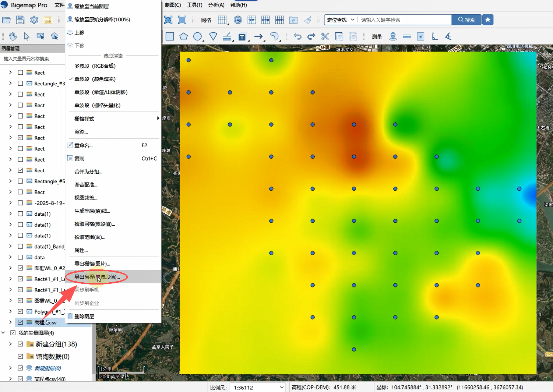Click the star favorites button
This screenshot has height=392, width=553.
pos(488,20)
